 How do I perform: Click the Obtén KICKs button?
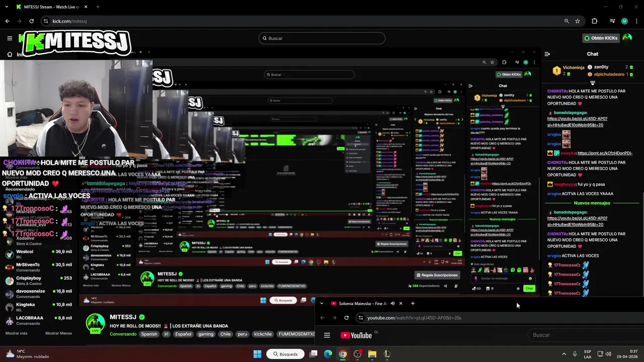coord(601,38)
